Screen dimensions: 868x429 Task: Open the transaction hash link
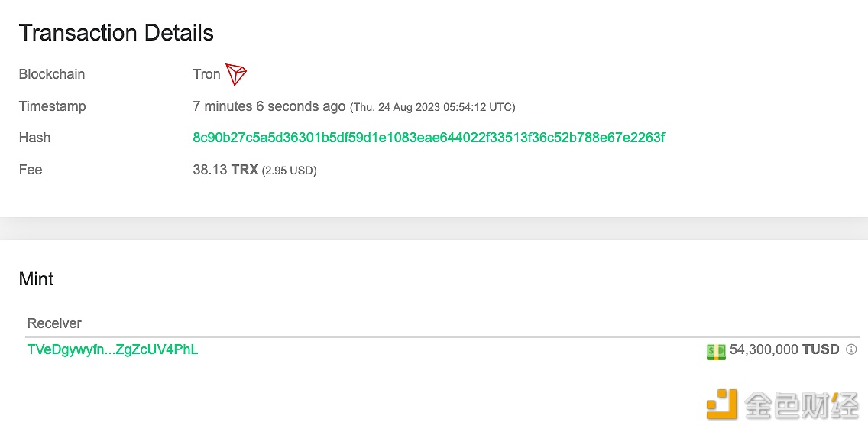coord(429,138)
